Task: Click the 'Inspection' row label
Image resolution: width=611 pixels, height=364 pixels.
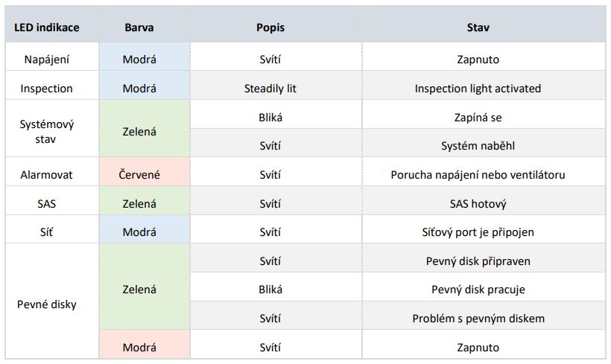Action: coord(47,88)
